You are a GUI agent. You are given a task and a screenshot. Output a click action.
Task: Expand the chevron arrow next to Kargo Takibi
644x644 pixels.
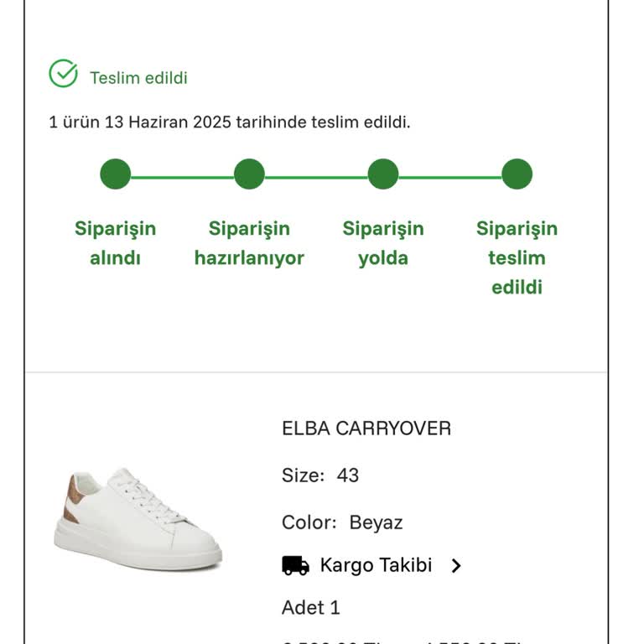456,566
